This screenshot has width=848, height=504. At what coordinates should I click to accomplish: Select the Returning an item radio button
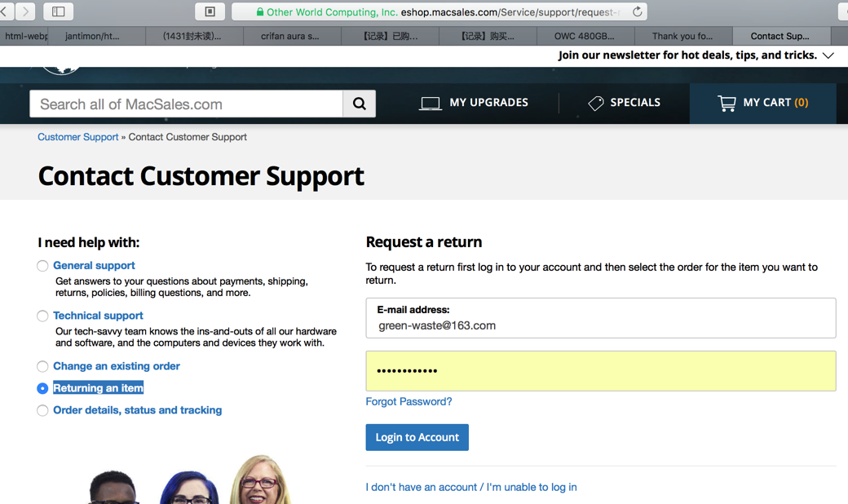point(42,388)
